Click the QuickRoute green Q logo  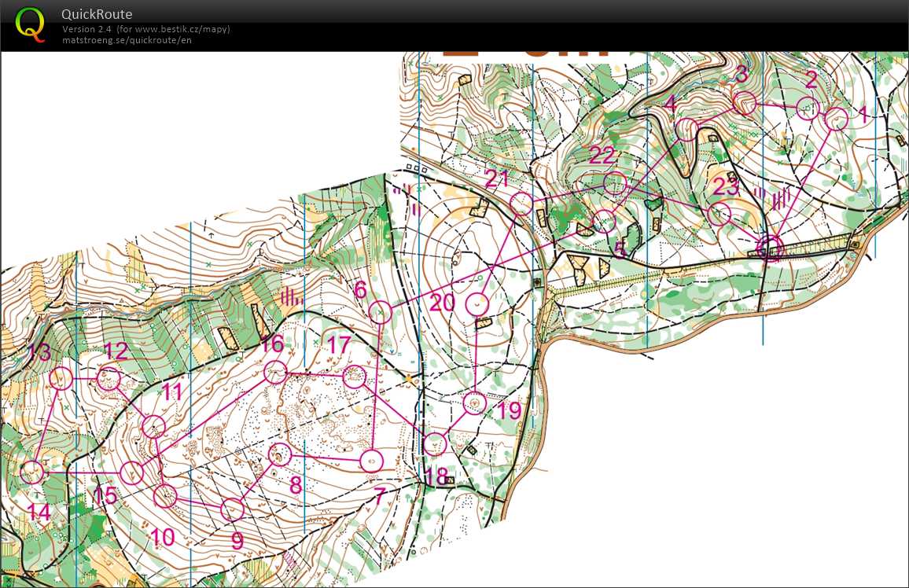(x=31, y=23)
